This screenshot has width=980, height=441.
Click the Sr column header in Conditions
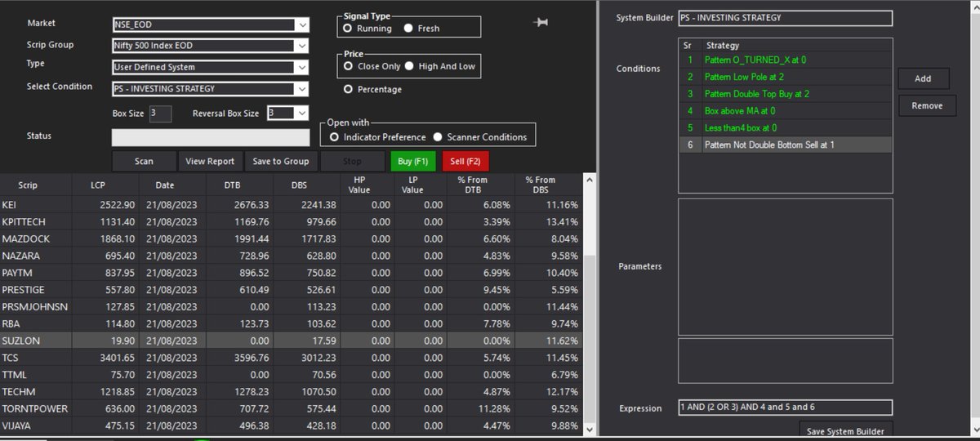[x=687, y=46]
